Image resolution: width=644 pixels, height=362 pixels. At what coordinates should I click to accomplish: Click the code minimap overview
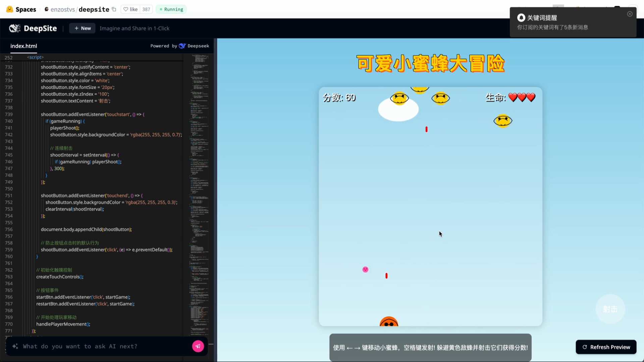199,168
